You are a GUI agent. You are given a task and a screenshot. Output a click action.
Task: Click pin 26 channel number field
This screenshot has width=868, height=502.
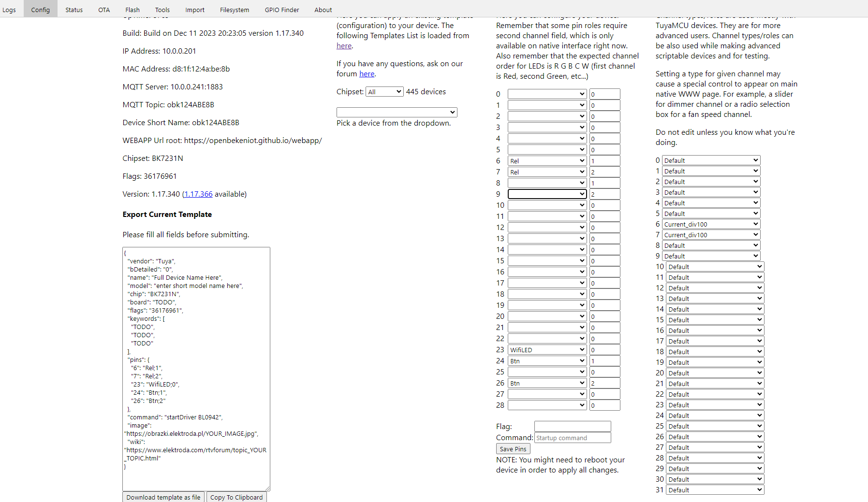[x=604, y=383]
